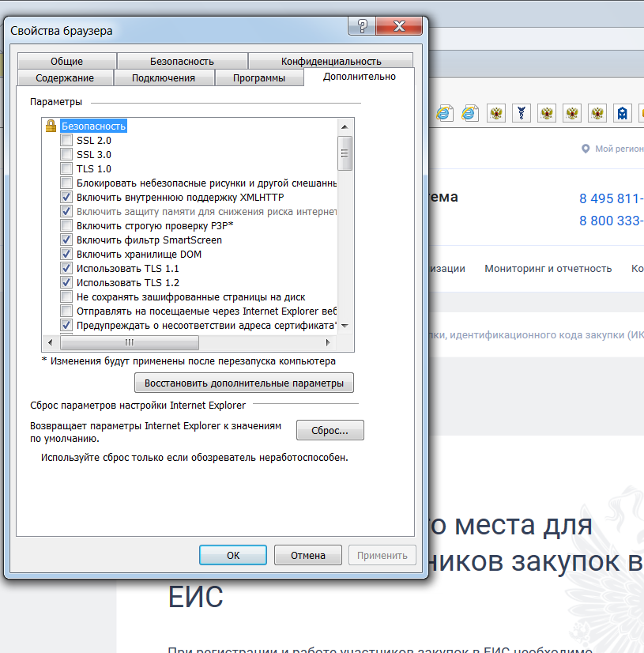Click the Сброс... button
Viewport: 644px width, 653px height.
tap(330, 431)
